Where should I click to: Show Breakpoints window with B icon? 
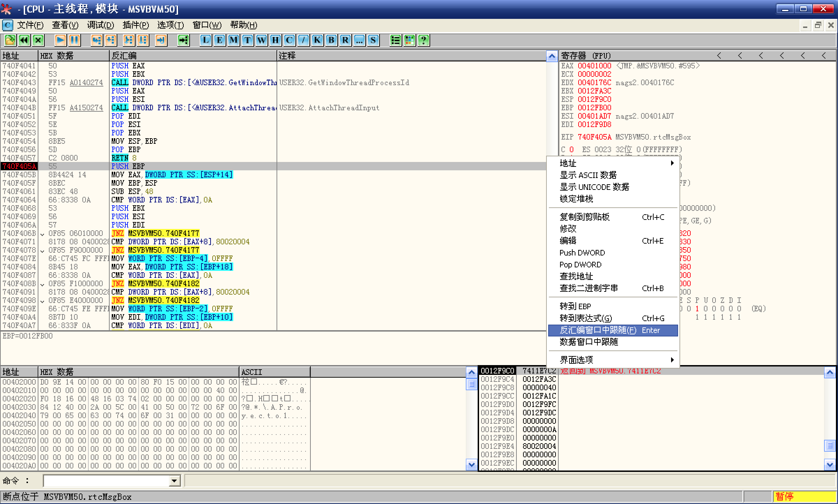click(331, 40)
